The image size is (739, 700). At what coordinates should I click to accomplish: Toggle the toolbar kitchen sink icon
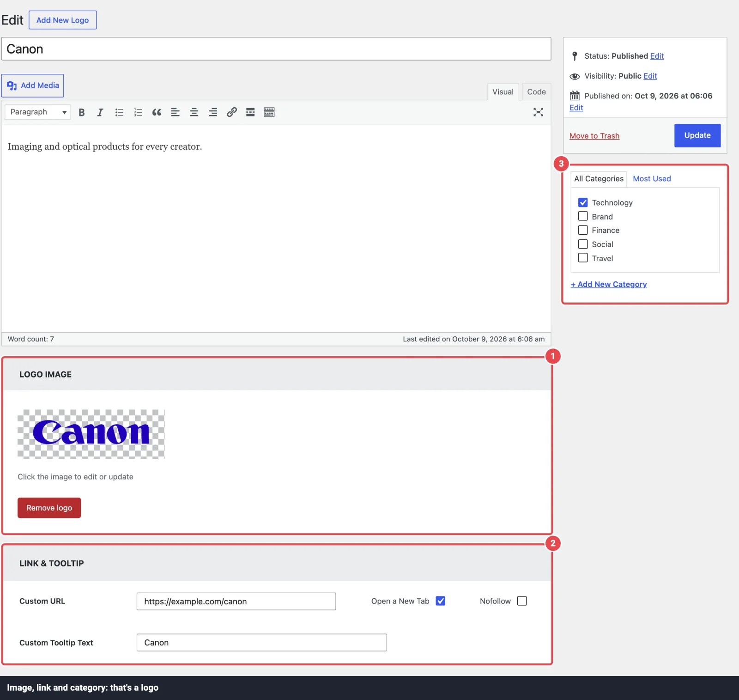[x=269, y=112]
